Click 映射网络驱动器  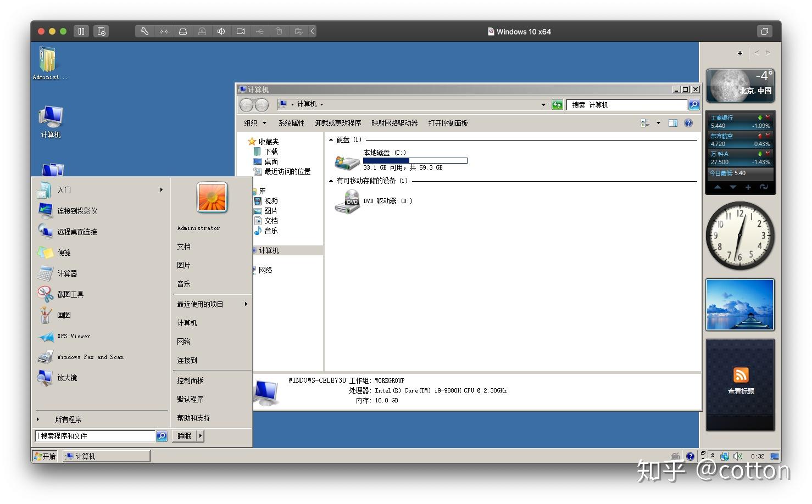pos(394,123)
